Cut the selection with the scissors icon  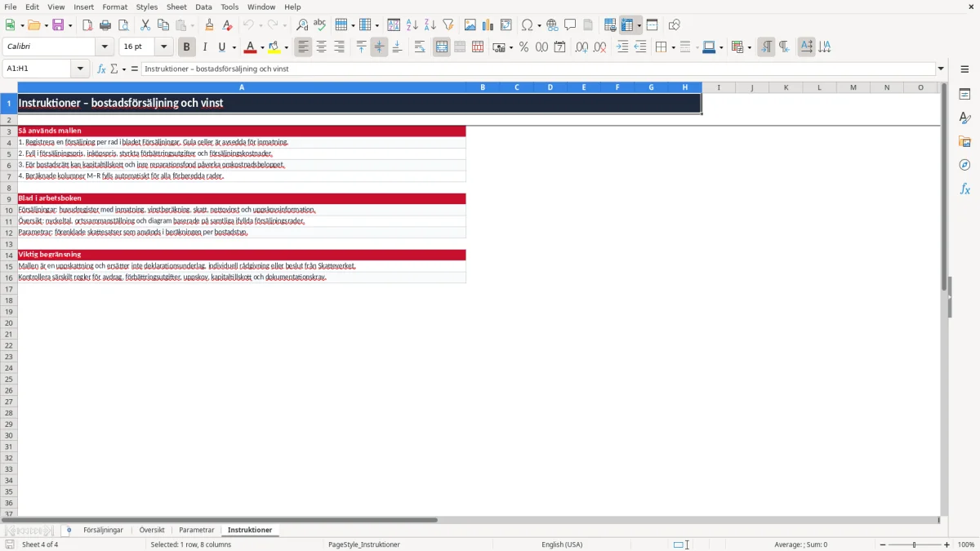[x=145, y=25]
